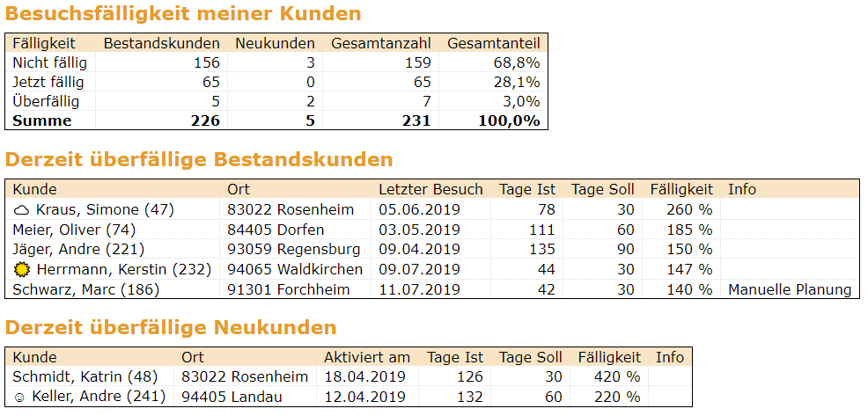The image size is (868, 416).
Task: Click the 'Nicht fällig' row label
Action: coord(50,62)
